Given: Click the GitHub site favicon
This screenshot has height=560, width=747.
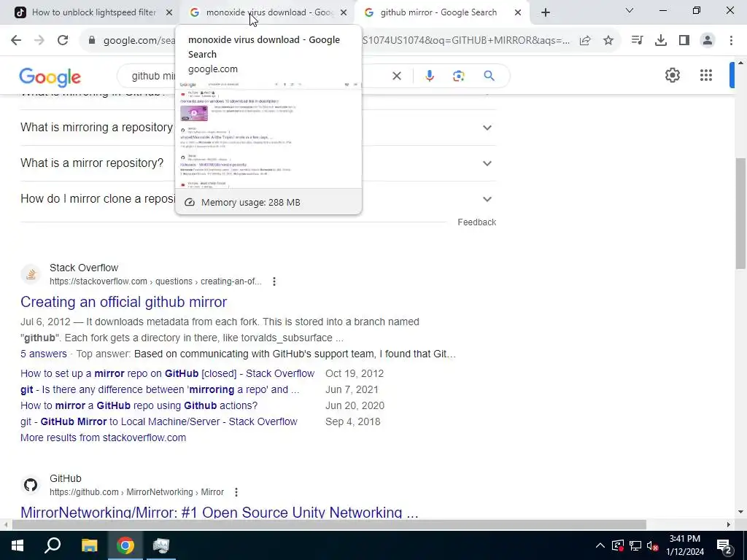Looking at the screenshot, I should (31, 485).
